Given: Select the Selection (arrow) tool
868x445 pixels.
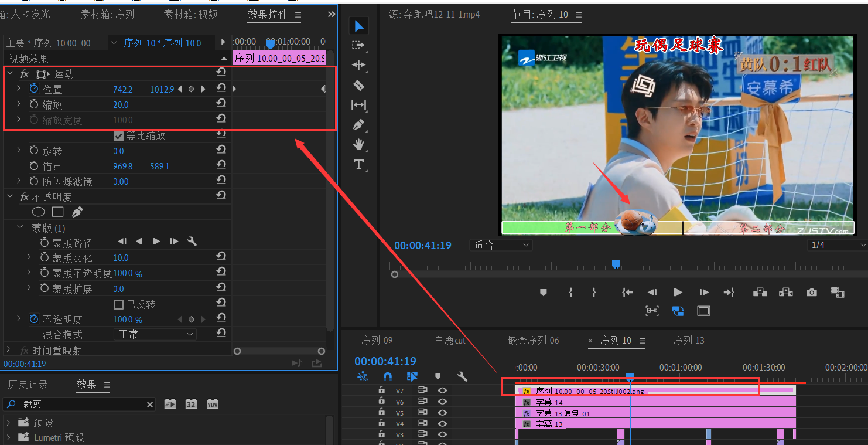Looking at the screenshot, I should pyautogui.click(x=359, y=26).
